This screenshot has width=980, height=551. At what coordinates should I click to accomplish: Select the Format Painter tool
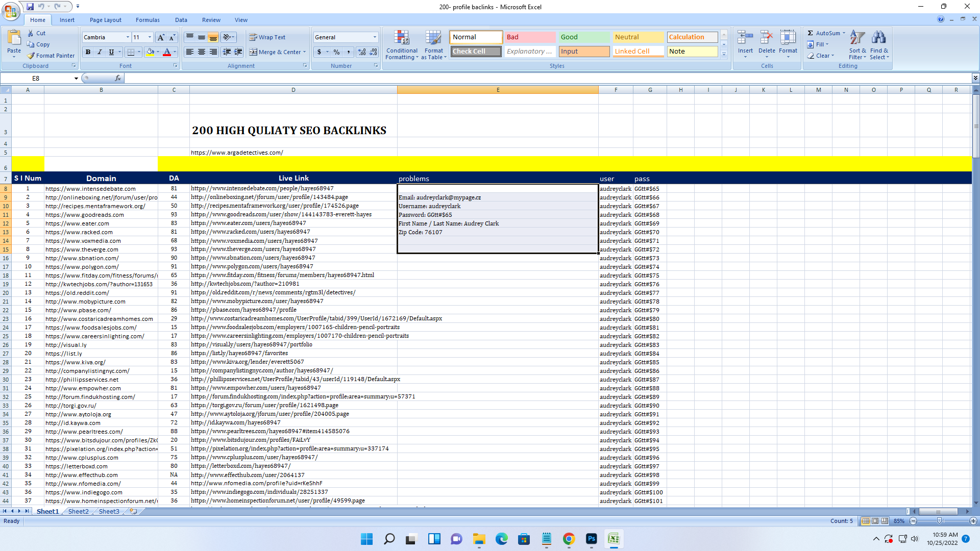(51, 56)
